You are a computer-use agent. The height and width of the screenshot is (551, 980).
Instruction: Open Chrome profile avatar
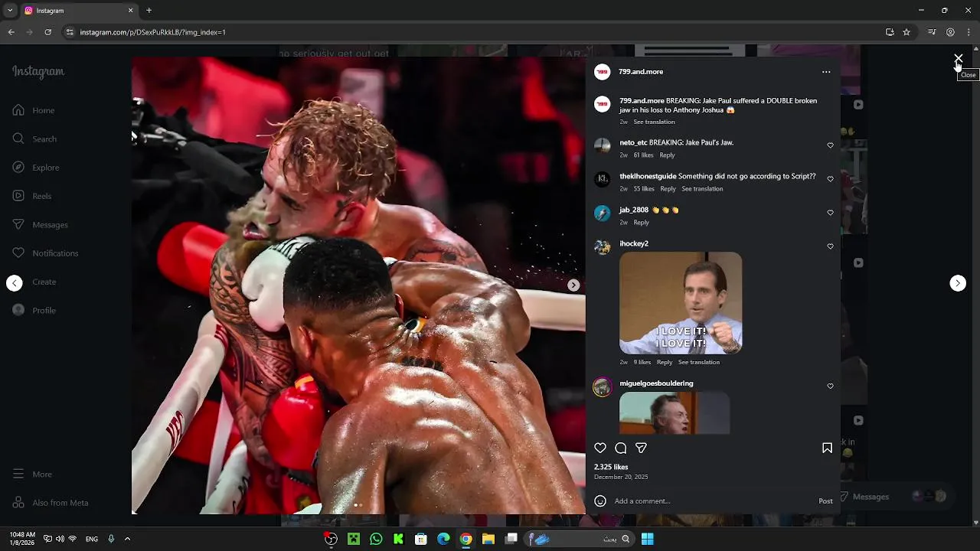[950, 32]
